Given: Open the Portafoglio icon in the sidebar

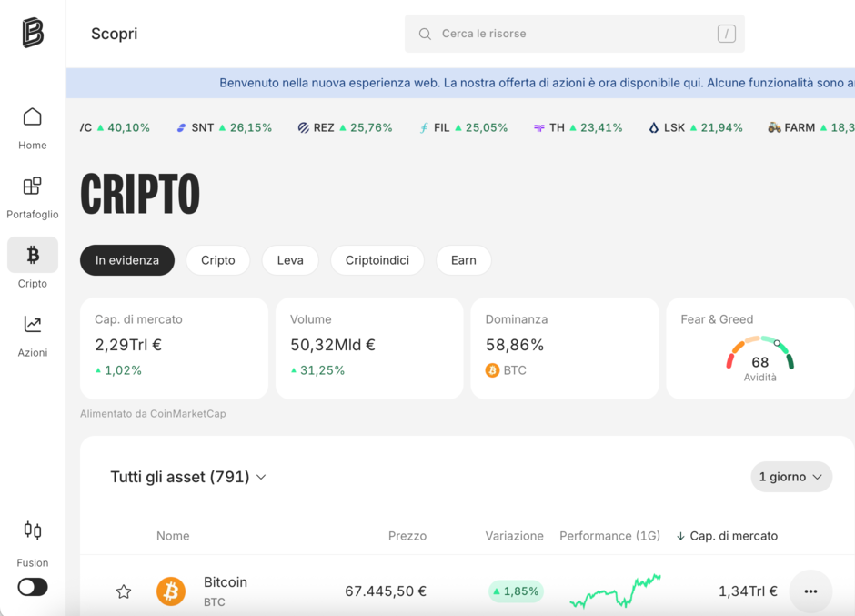Looking at the screenshot, I should point(32,186).
